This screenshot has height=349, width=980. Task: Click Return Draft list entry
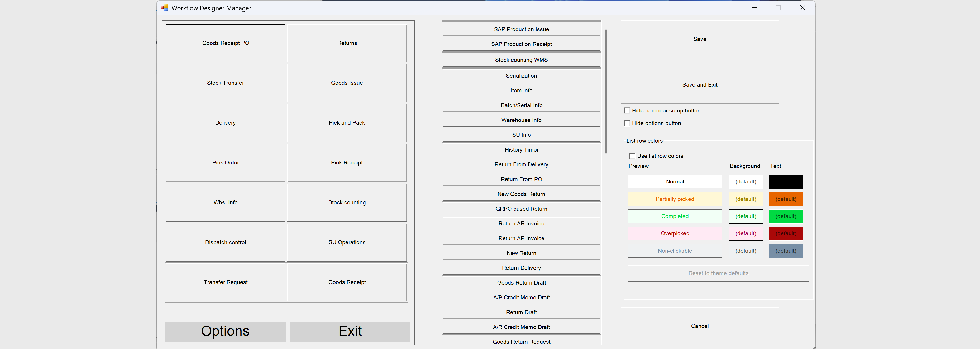[x=521, y=313]
